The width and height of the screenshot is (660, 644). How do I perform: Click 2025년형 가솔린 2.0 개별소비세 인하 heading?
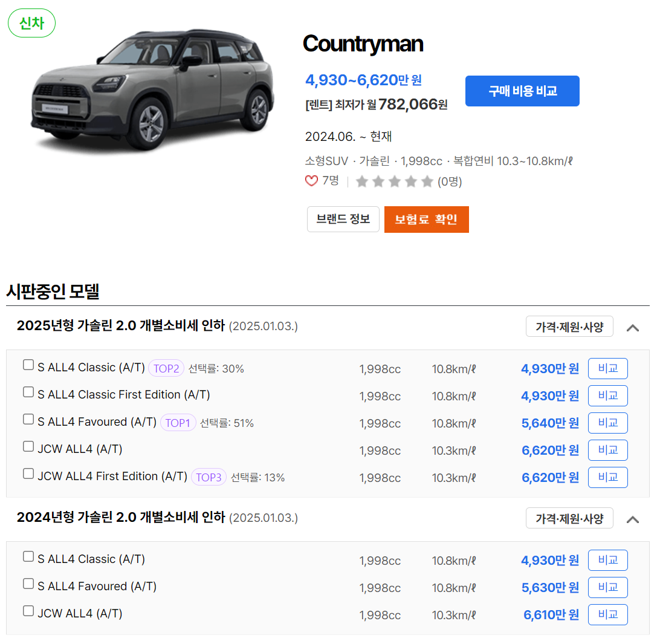[121, 325]
